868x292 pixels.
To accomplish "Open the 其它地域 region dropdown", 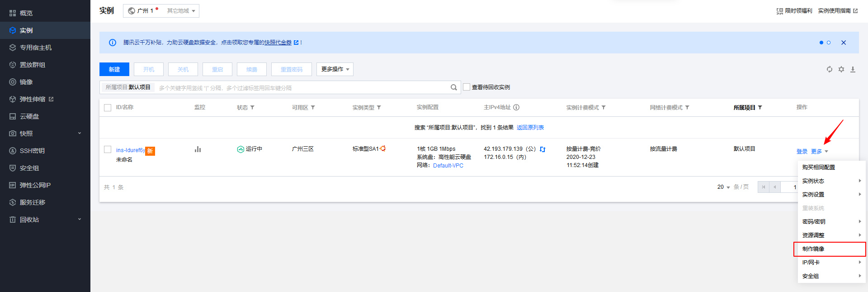I will 181,11.
